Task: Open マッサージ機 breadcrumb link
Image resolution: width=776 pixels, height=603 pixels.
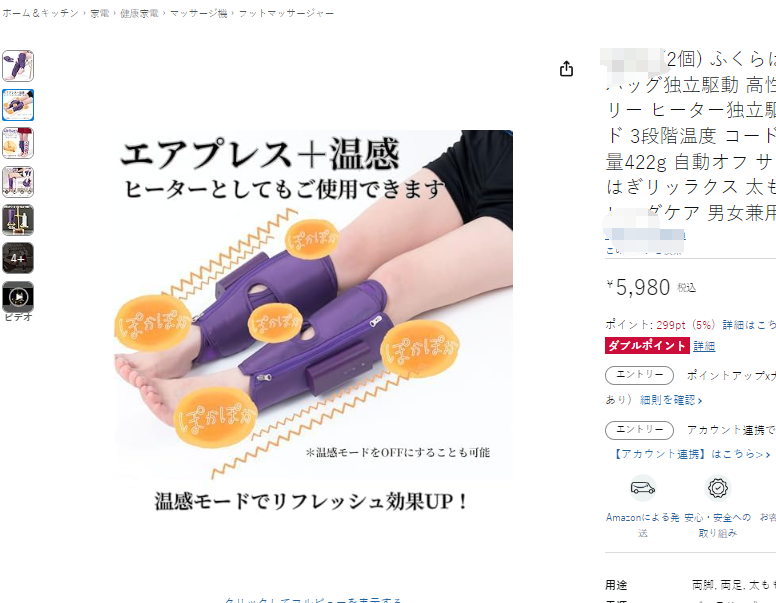Action: pos(198,13)
